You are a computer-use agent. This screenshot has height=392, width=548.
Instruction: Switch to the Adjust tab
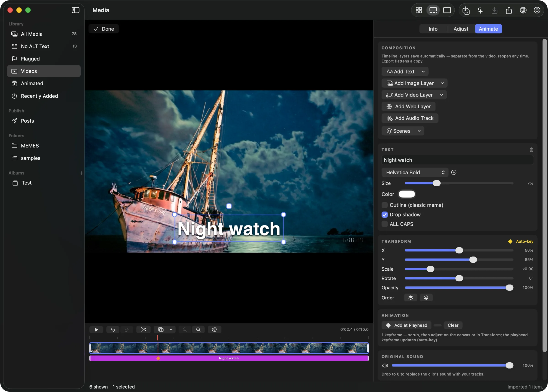(x=461, y=29)
